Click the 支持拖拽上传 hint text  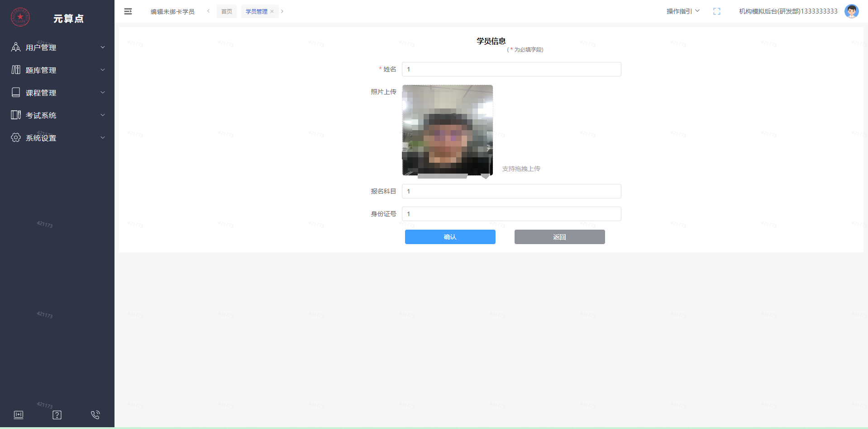(x=521, y=169)
